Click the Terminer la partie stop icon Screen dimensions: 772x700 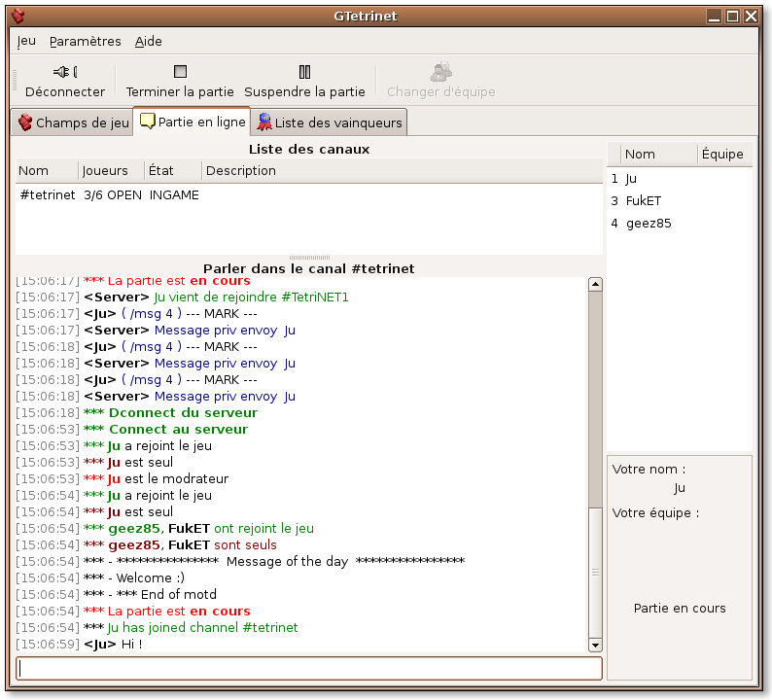click(x=180, y=72)
